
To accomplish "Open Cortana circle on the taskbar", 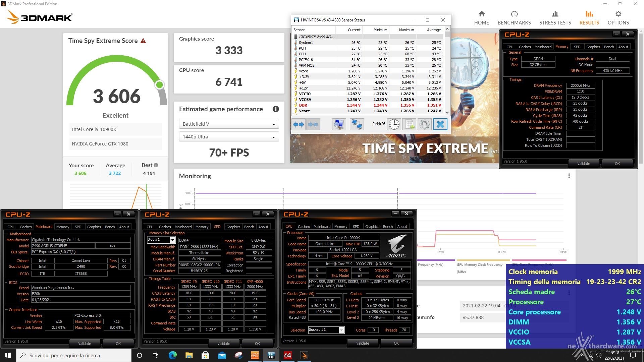I will (x=140, y=355).
